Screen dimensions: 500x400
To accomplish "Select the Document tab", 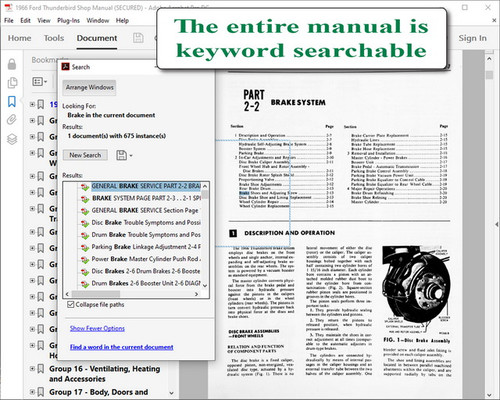I will (x=97, y=38).
